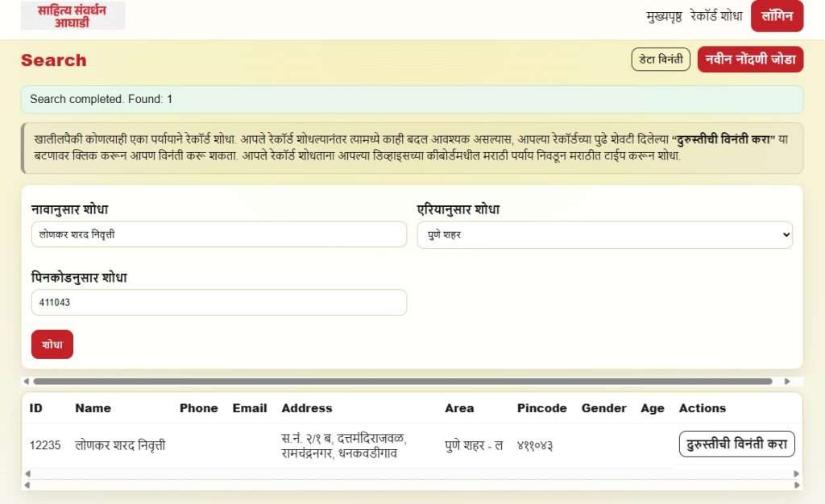Image resolution: width=825 pixels, height=504 pixels.
Task: Click the ID column header
Action: pyautogui.click(x=36, y=408)
